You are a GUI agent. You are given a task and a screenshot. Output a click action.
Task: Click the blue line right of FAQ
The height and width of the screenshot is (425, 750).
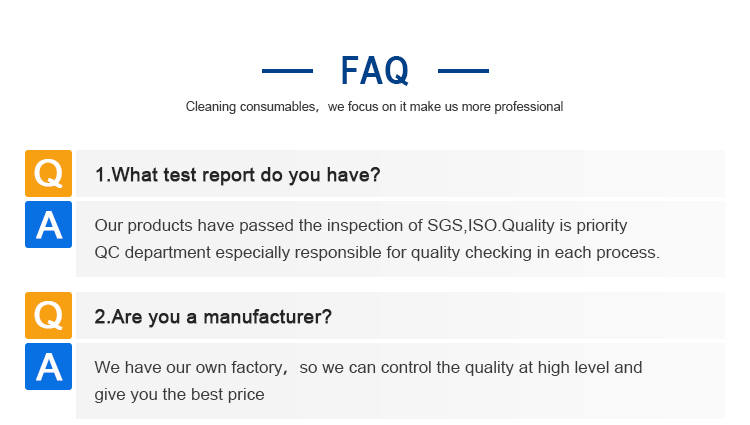point(463,71)
